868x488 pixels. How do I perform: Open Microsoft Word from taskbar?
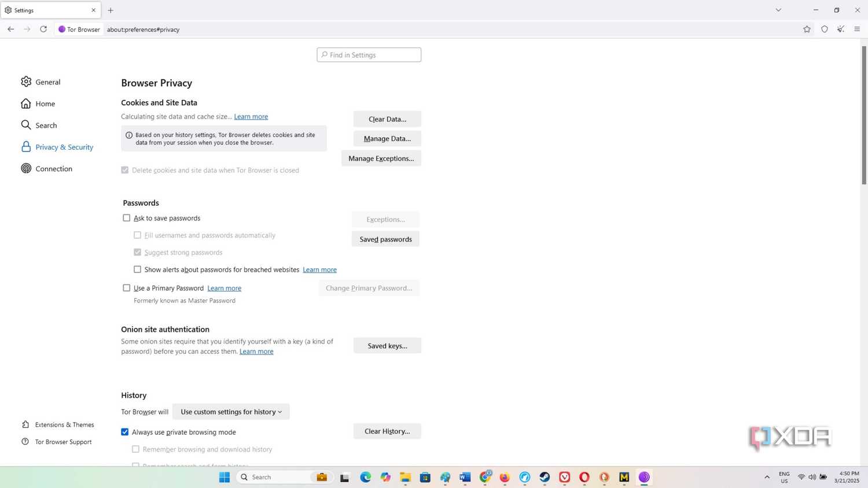click(x=465, y=477)
